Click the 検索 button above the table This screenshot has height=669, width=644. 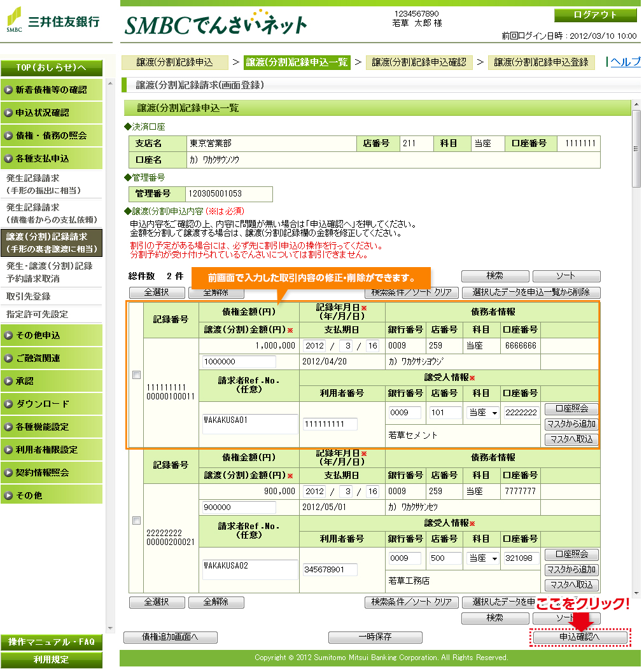tap(495, 276)
